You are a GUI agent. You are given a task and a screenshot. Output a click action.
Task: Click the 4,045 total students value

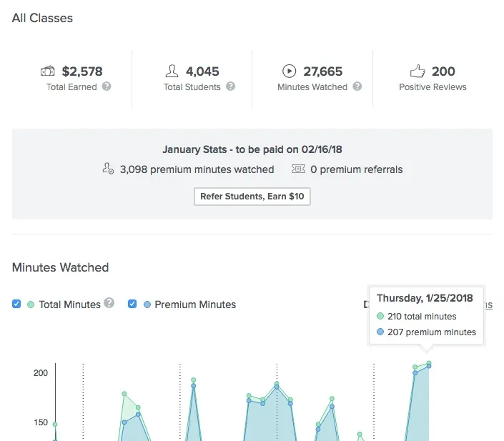[x=202, y=71]
